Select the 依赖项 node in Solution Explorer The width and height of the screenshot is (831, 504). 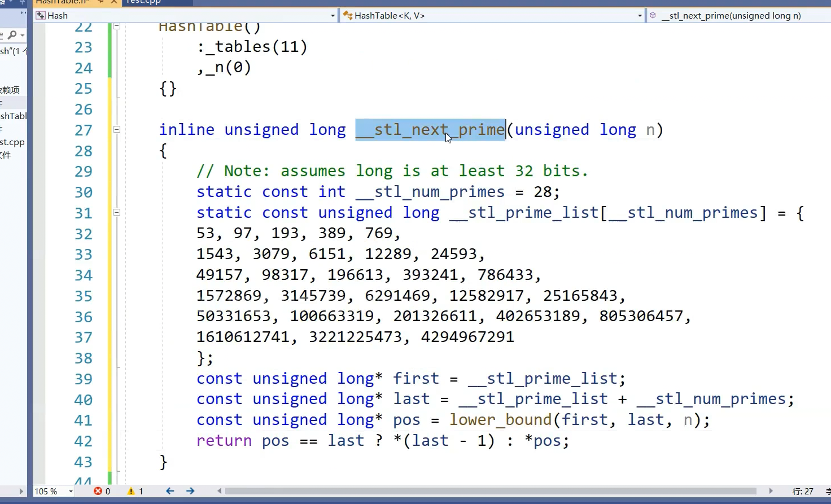point(10,90)
